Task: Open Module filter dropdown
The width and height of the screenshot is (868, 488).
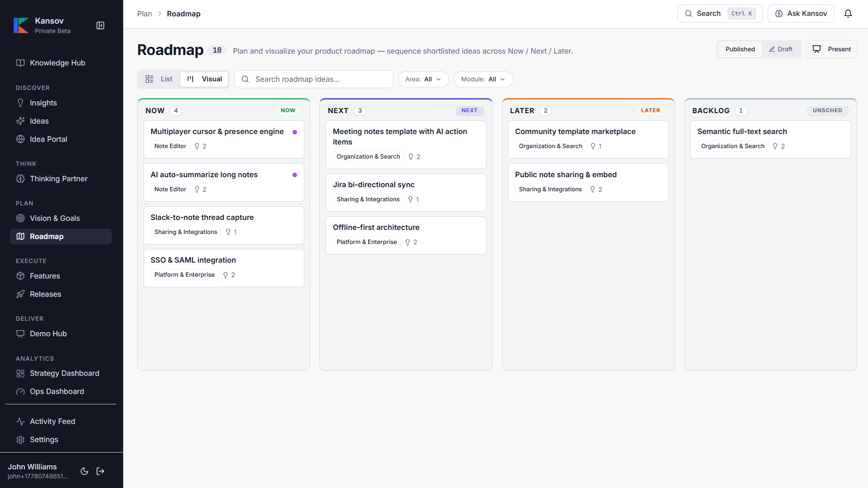Action: [x=483, y=79]
